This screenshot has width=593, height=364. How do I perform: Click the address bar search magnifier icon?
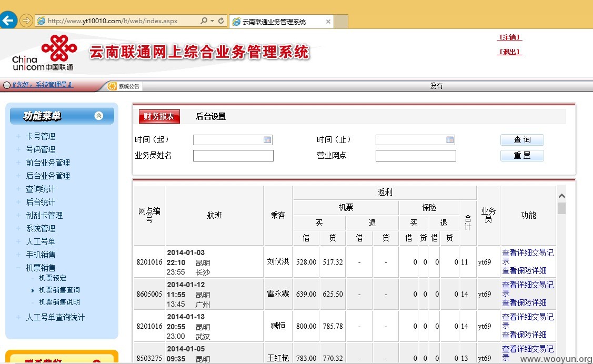[x=204, y=21]
